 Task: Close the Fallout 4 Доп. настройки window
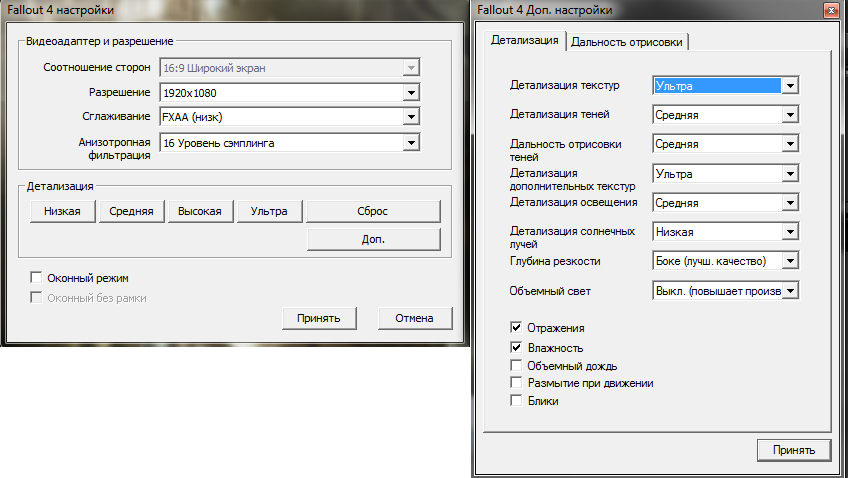(x=831, y=10)
